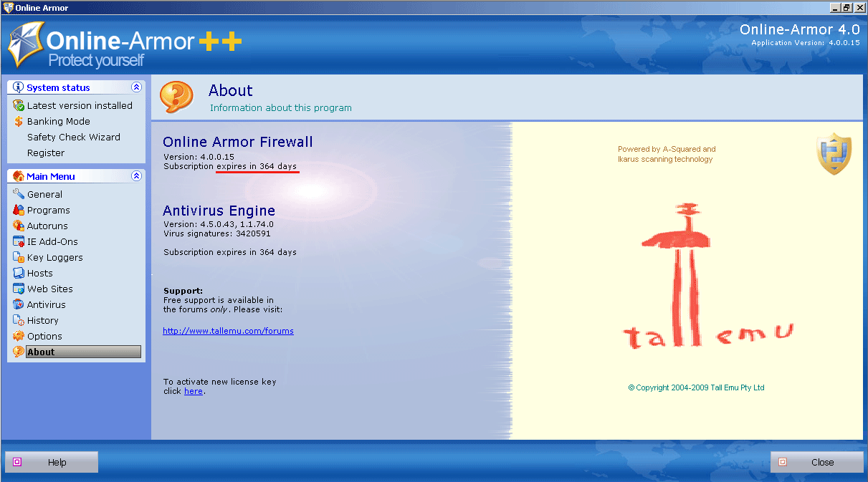Click the Autoruns icon

[19, 226]
